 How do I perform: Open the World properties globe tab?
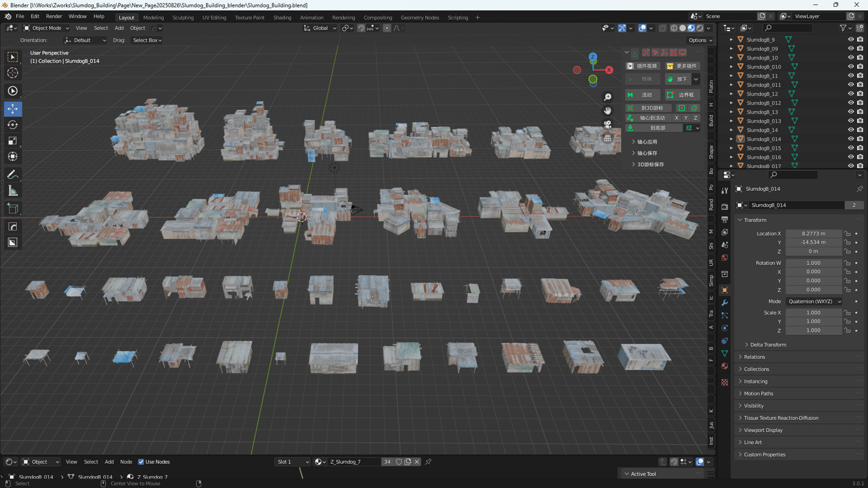pos(724,258)
